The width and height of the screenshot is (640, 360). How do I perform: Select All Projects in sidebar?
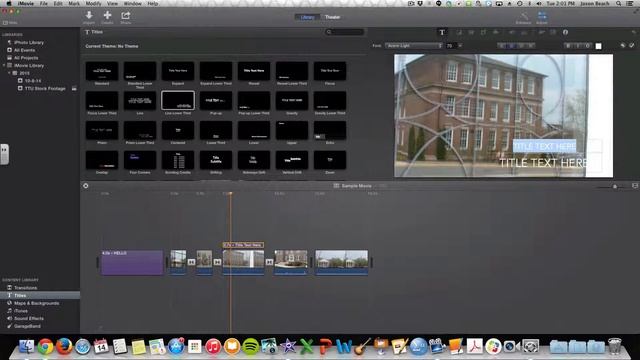(x=26, y=58)
